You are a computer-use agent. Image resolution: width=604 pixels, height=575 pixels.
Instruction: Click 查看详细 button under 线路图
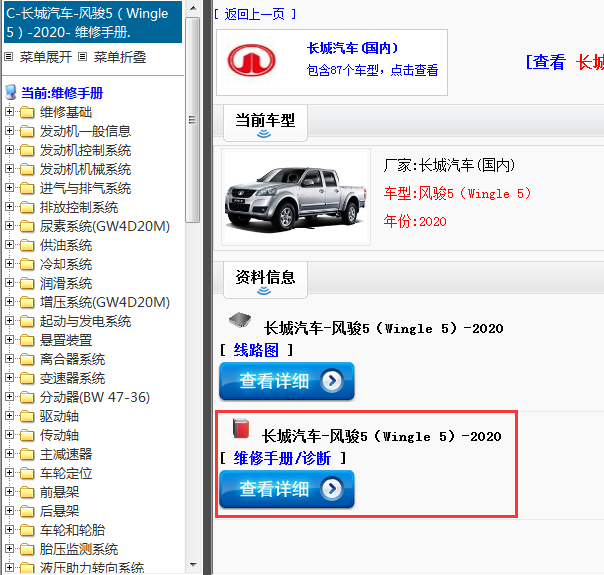click(x=287, y=381)
